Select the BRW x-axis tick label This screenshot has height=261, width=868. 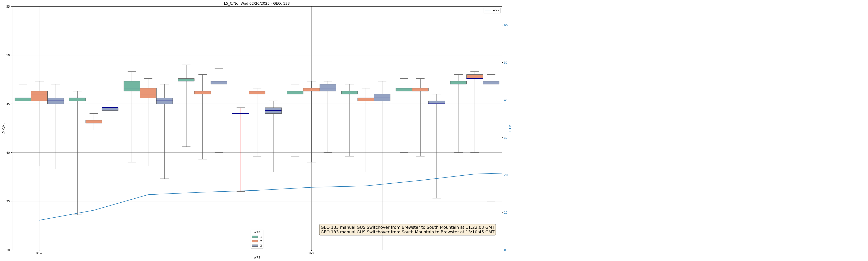click(x=39, y=253)
